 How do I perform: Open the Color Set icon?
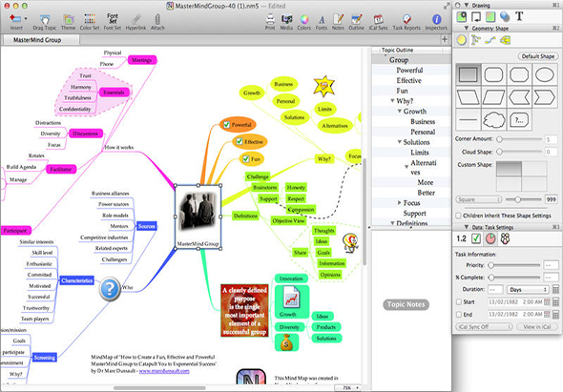click(90, 22)
